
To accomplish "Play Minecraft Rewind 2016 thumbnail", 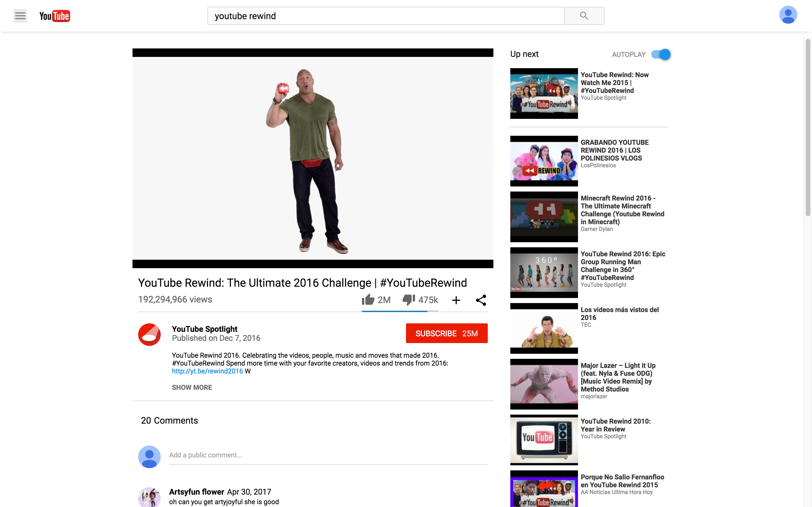I will [x=544, y=217].
